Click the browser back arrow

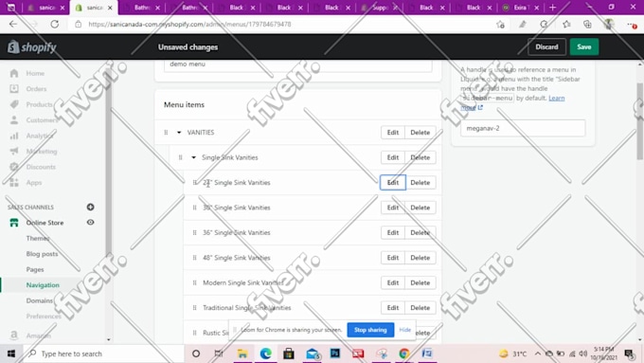click(x=13, y=25)
